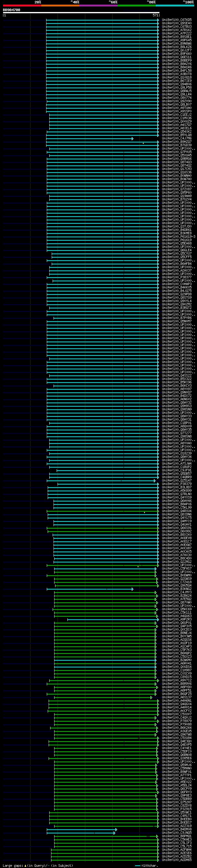
Task: Select the UniRef100_Q22MG2 label
Action: [177, 562]
